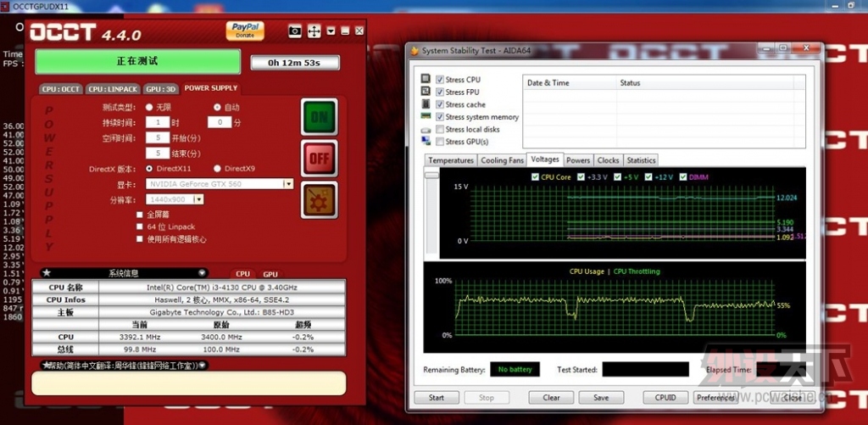Open the Cooling Fans tab
Viewport: 868px width, 425px height.
tap(502, 160)
